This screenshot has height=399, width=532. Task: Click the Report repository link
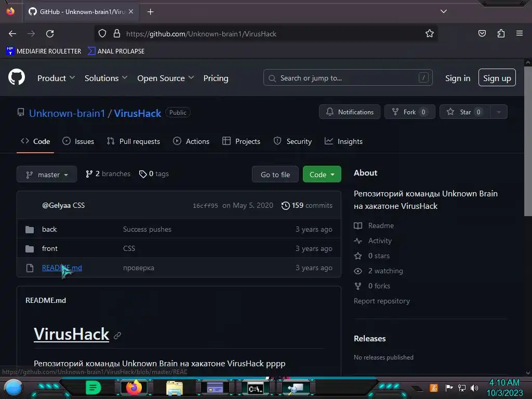coord(382,301)
